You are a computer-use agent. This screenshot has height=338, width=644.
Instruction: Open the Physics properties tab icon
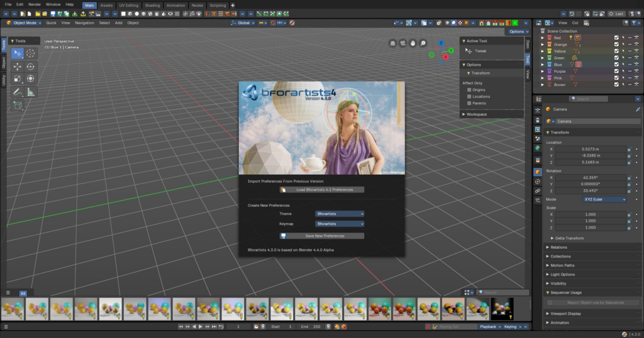(538, 182)
